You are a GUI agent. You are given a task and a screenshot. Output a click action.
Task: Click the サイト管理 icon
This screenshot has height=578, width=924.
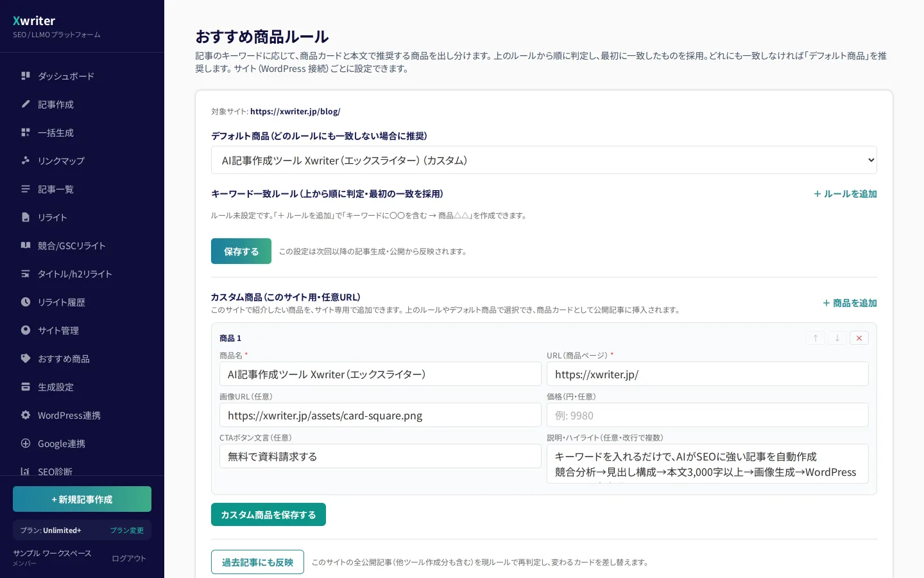(26, 330)
